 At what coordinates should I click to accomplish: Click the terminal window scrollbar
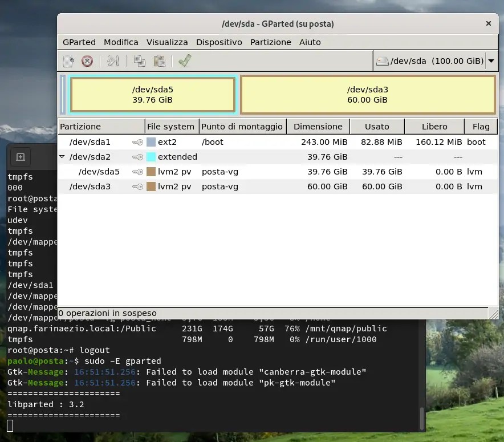(x=422, y=419)
